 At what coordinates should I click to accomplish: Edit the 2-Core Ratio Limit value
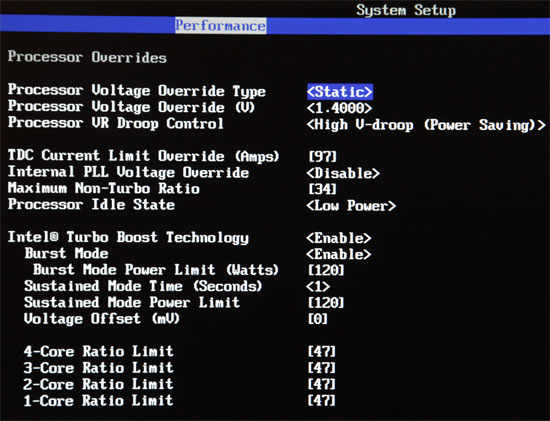click(x=322, y=384)
